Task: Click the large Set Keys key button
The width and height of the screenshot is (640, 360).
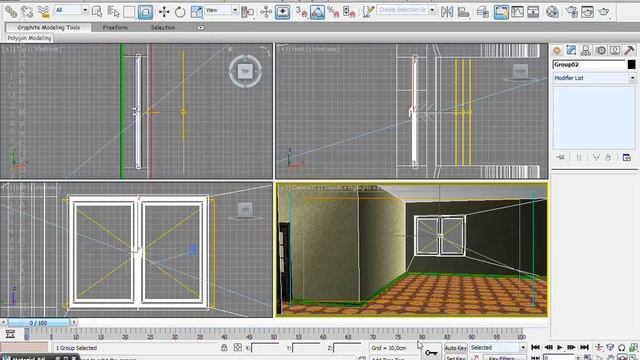Action: click(431, 353)
